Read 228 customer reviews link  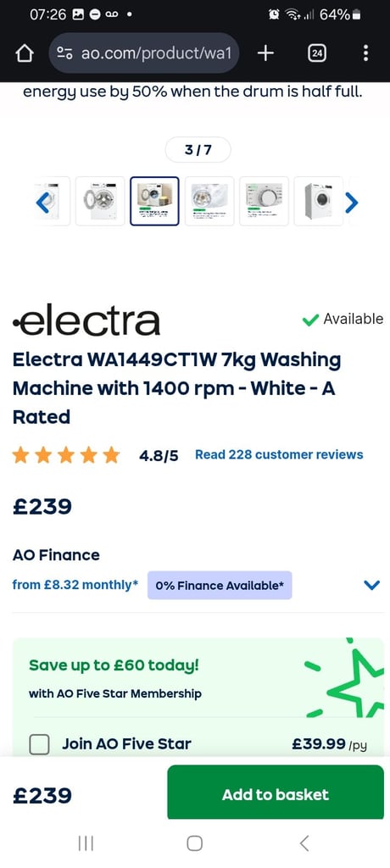click(x=279, y=455)
